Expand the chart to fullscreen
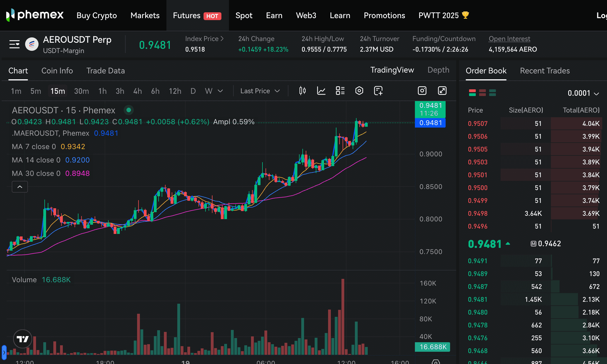The width and height of the screenshot is (607, 364). (x=442, y=91)
